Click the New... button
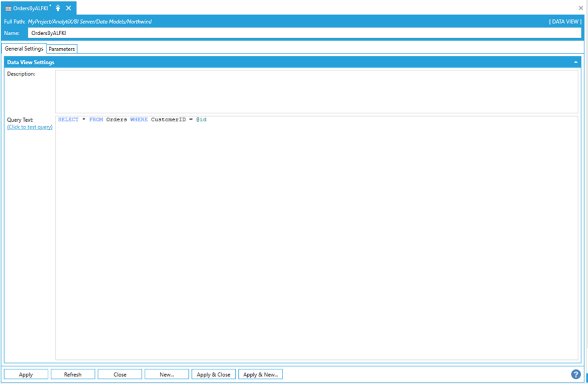 point(167,374)
